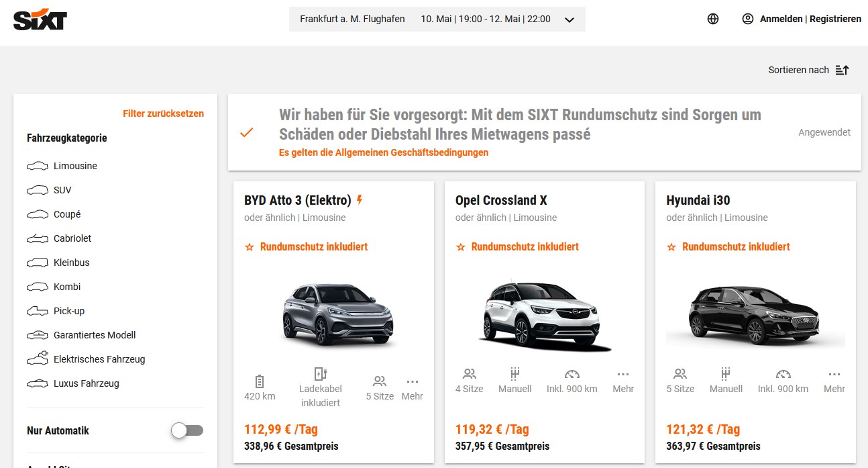Click the BYD Atto 3 seats icon

click(380, 381)
